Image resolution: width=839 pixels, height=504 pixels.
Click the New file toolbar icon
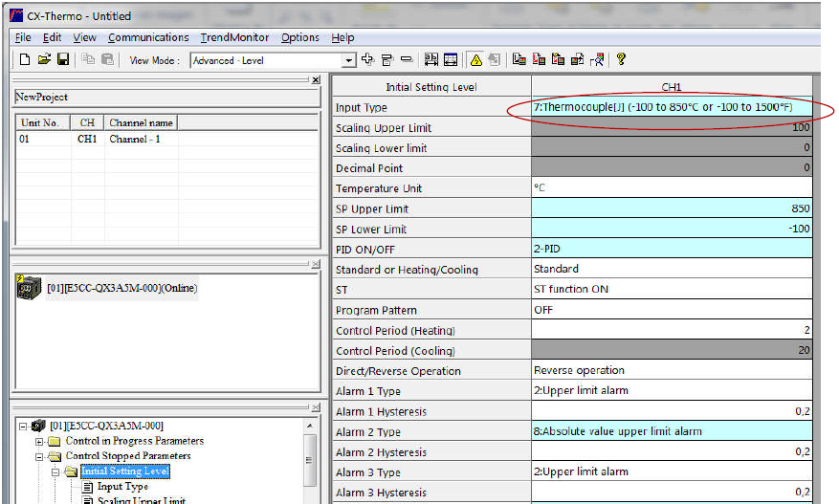click(25, 59)
